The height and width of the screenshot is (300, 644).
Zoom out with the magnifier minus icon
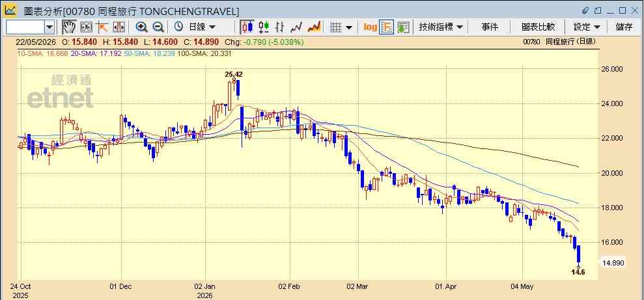[158, 27]
